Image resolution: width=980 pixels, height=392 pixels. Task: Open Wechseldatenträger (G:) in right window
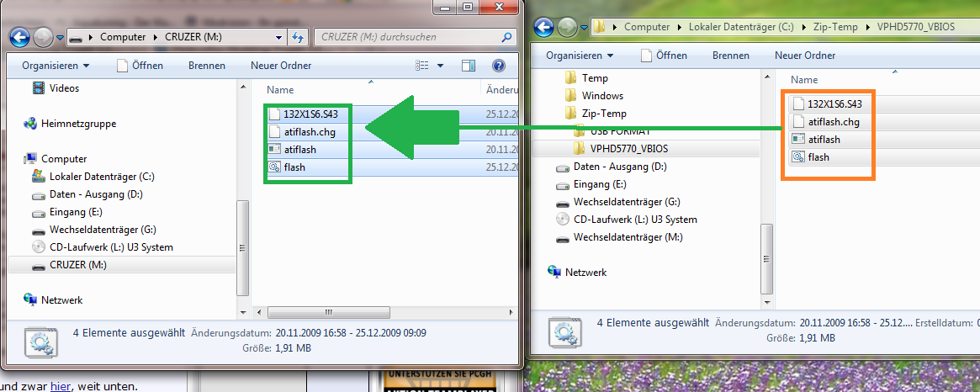pyautogui.click(x=617, y=202)
